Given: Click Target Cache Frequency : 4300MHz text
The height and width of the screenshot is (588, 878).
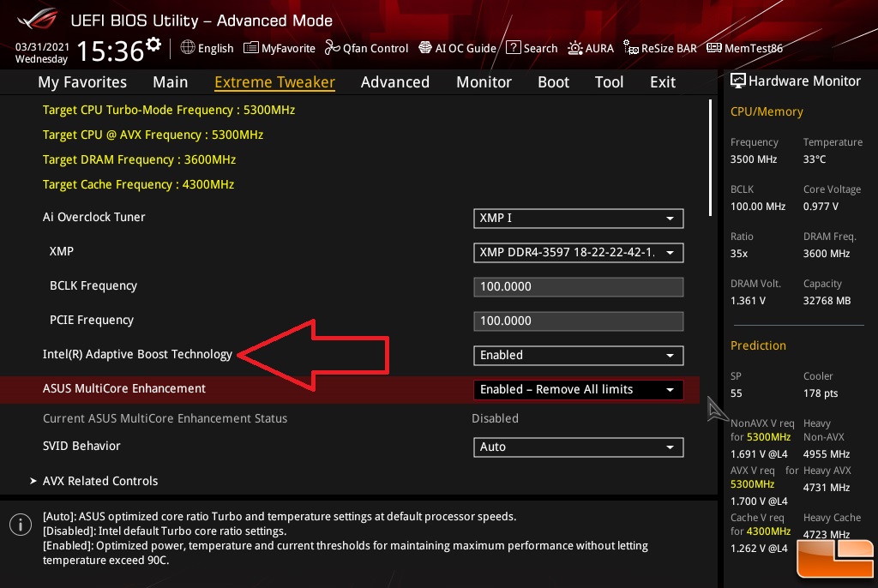Looking at the screenshot, I should click(138, 185).
